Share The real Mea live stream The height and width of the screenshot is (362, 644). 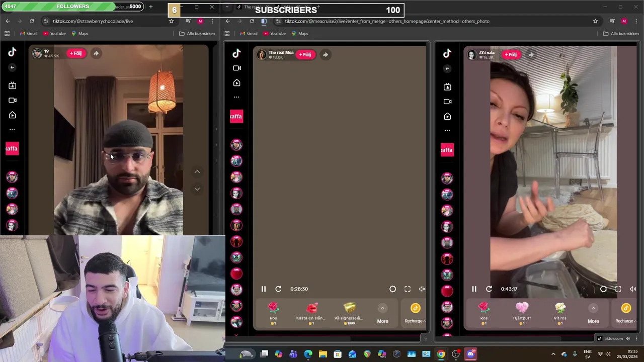pyautogui.click(x=325, y=54)
